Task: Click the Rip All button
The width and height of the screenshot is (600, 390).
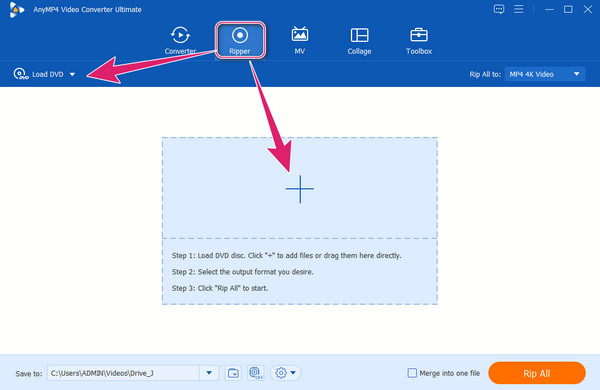Action: [536, 373]
